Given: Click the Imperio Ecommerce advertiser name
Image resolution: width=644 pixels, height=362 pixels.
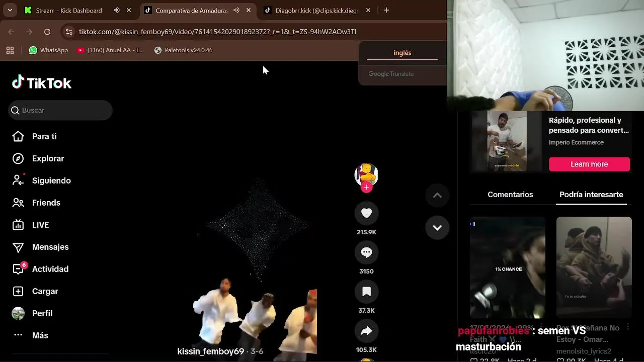Looking at the screenshot, I should pos(576,142).
